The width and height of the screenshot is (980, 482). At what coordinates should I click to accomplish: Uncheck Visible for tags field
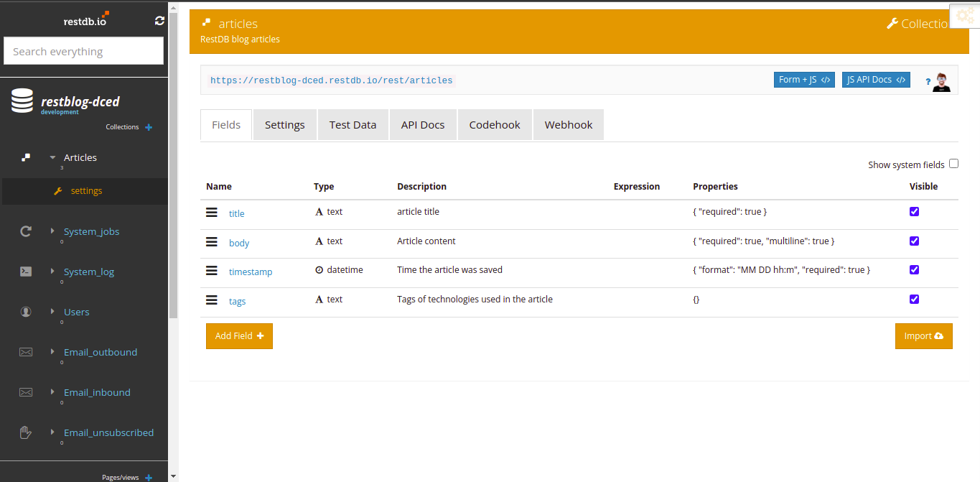pyautogui.click(x=914, y=299)
